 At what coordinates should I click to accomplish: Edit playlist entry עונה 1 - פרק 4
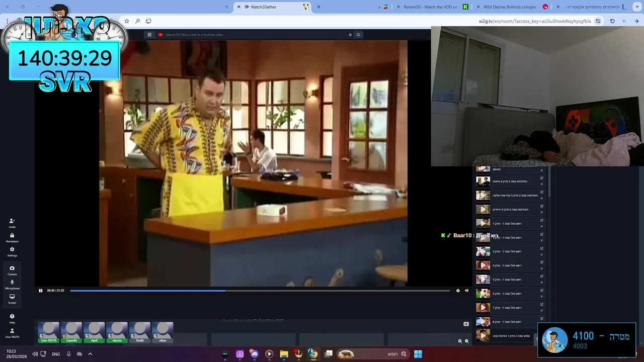point(542,262)
